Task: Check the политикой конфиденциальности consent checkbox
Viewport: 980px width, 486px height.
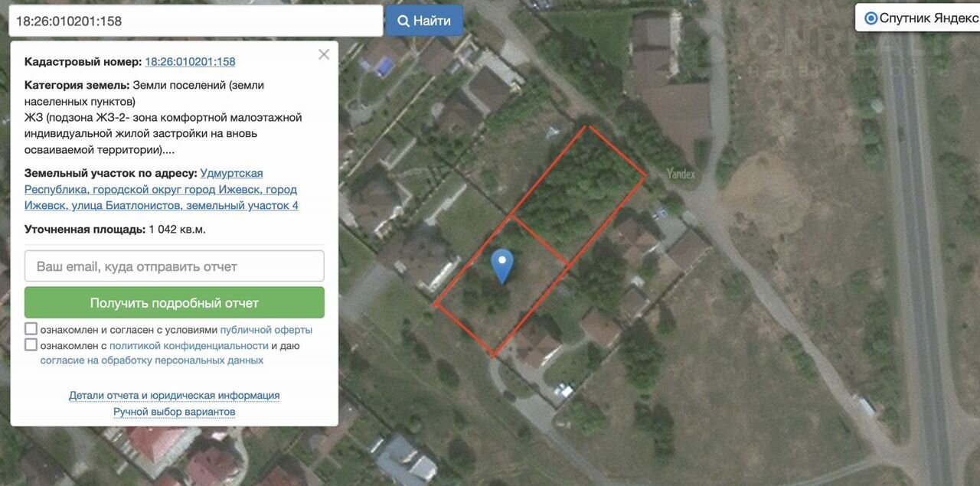Action: tap(31, 344)
